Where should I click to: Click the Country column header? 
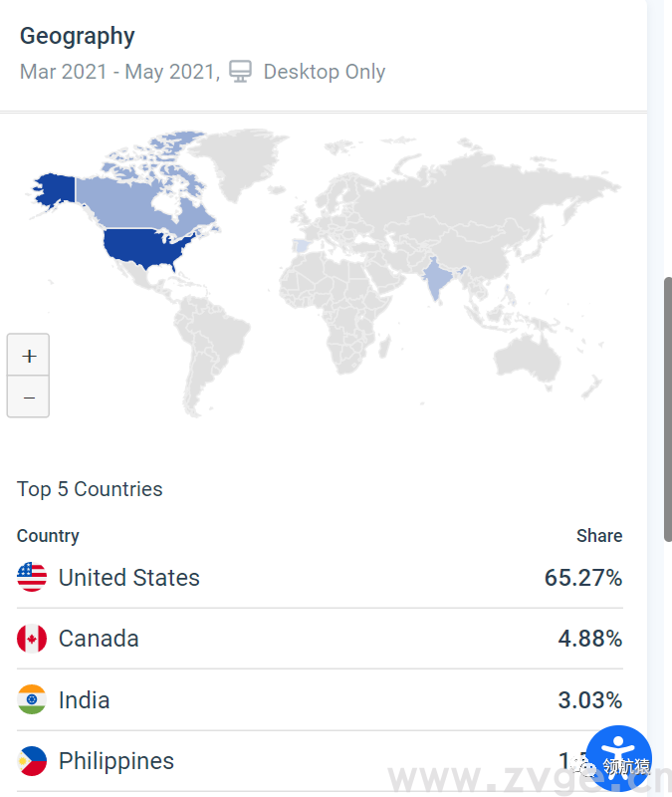pyautogui.click(x=48, y=536)
